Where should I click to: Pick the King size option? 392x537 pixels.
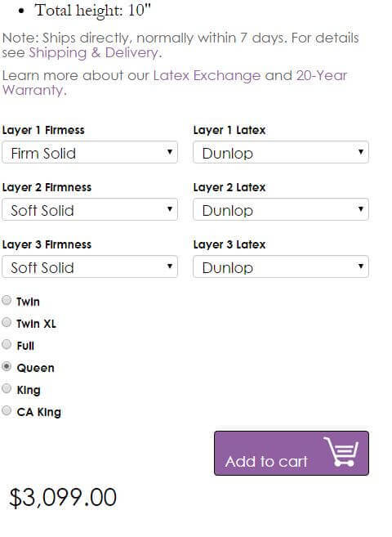[x=7, y=388]
